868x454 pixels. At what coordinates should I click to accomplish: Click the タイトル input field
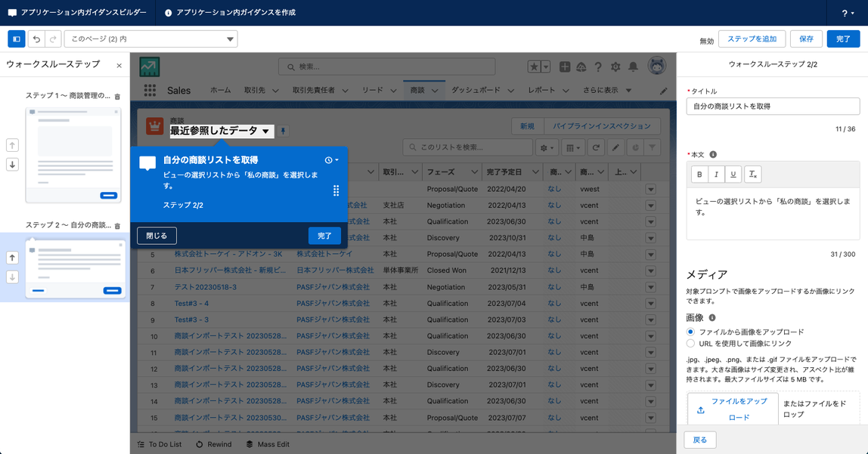(773, 107)
